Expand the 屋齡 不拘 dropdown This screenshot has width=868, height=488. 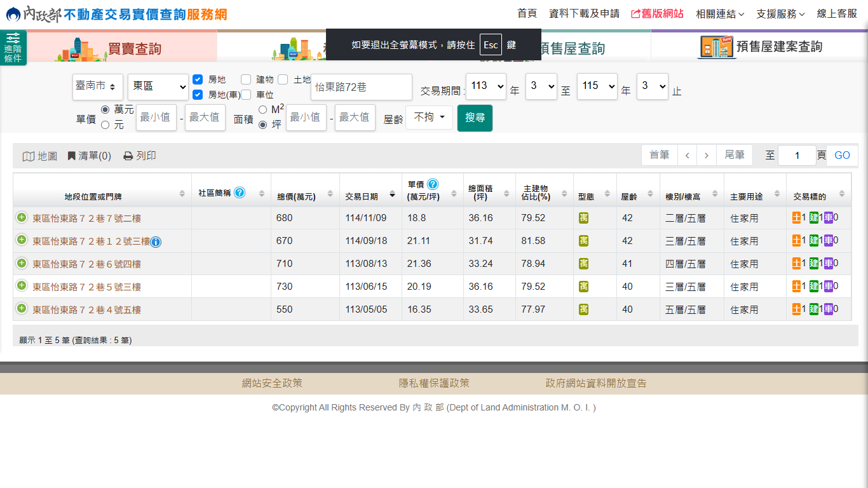429,118
